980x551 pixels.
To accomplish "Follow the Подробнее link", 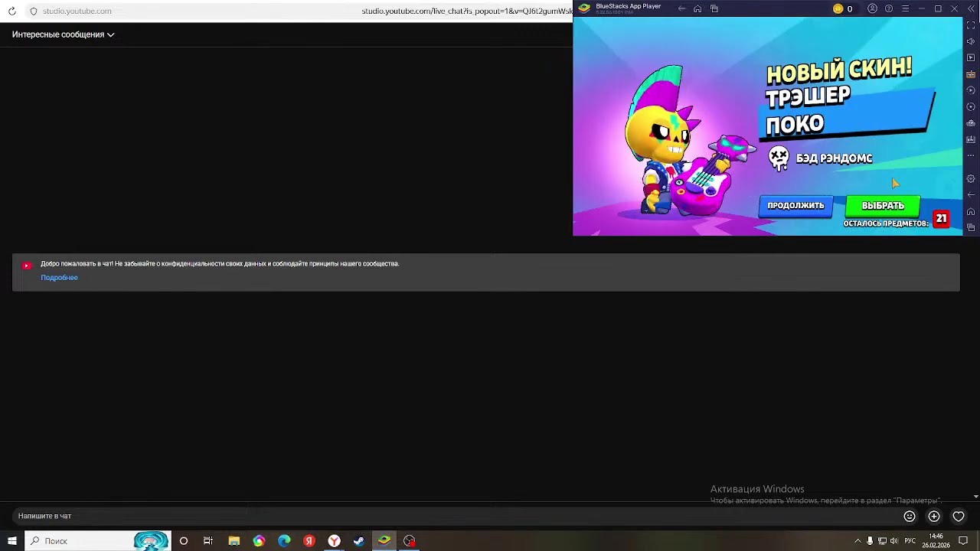I will (59, 278).
